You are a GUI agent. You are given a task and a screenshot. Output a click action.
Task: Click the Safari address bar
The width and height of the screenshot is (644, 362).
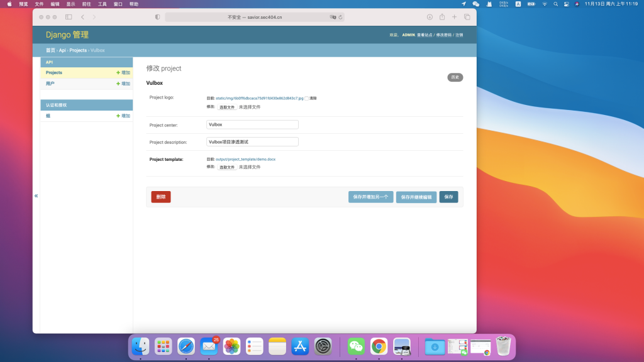255,17
